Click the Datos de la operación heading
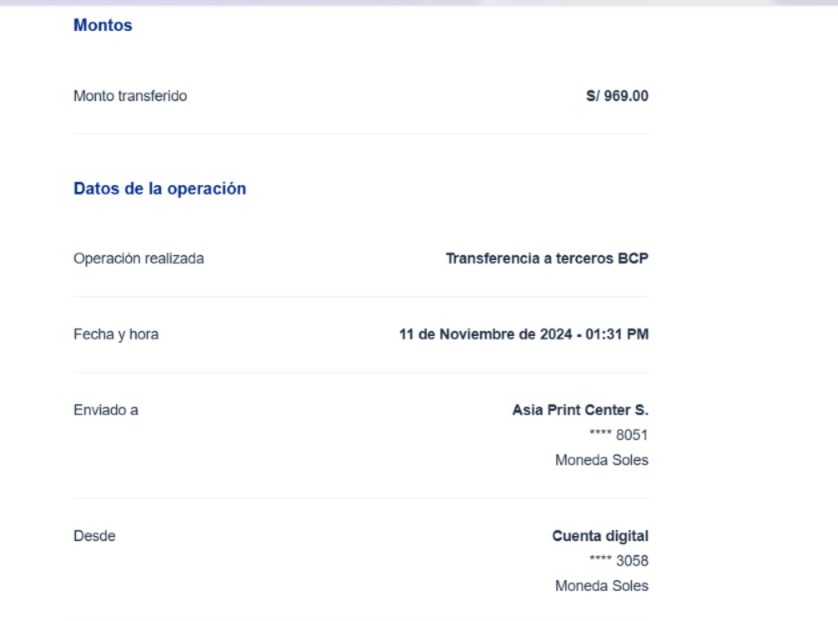838x621 pixels. 160,189
